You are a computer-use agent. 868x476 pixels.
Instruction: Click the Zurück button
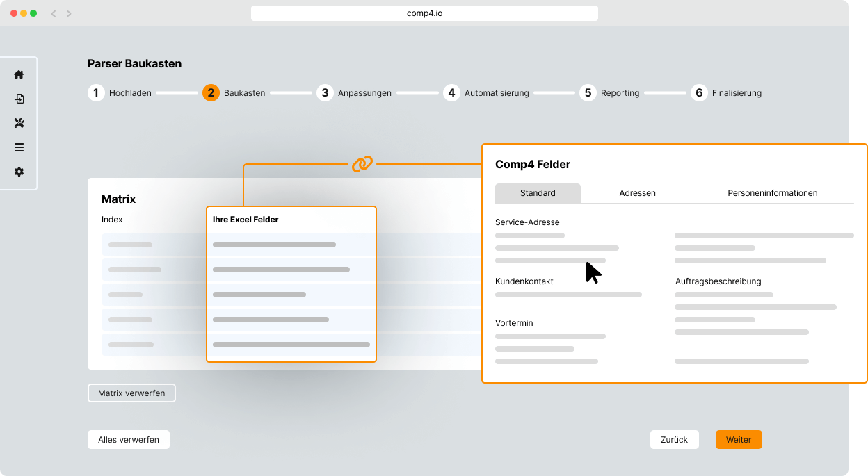point(674,440)
